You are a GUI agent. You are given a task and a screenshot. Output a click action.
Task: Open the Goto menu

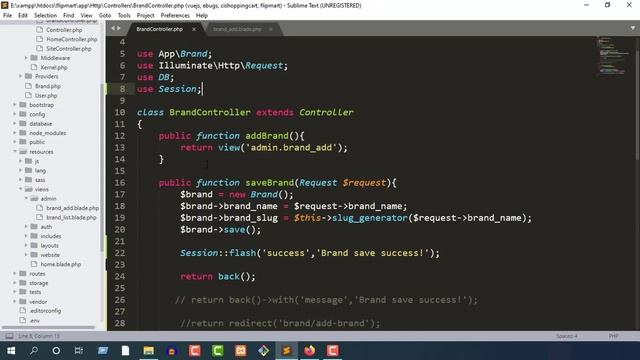click(105, 16)
